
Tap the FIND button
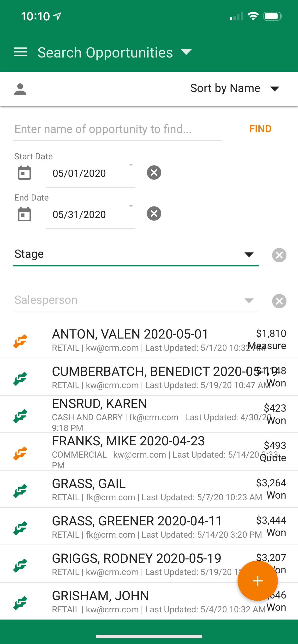260,129
